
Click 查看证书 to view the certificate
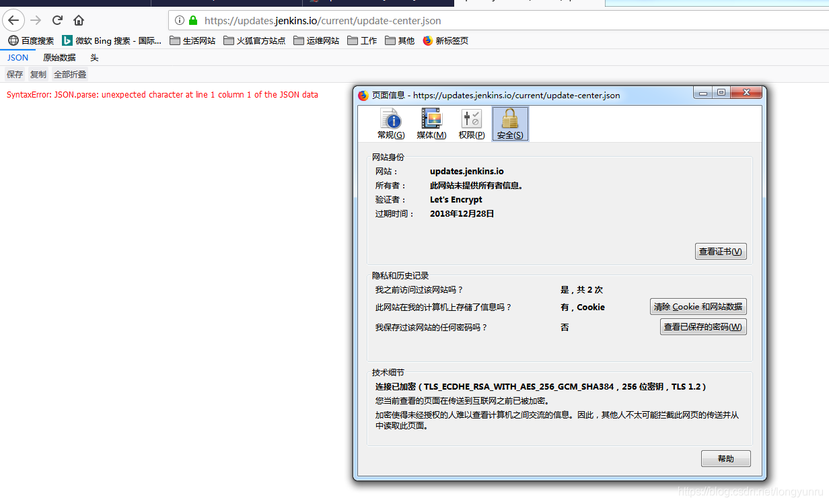click(721, 252)
